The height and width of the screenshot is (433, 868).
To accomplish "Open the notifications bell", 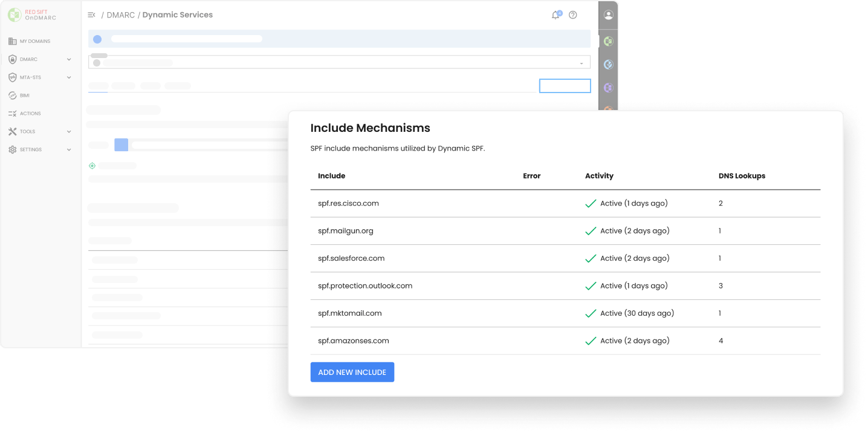I will [555, 15].
